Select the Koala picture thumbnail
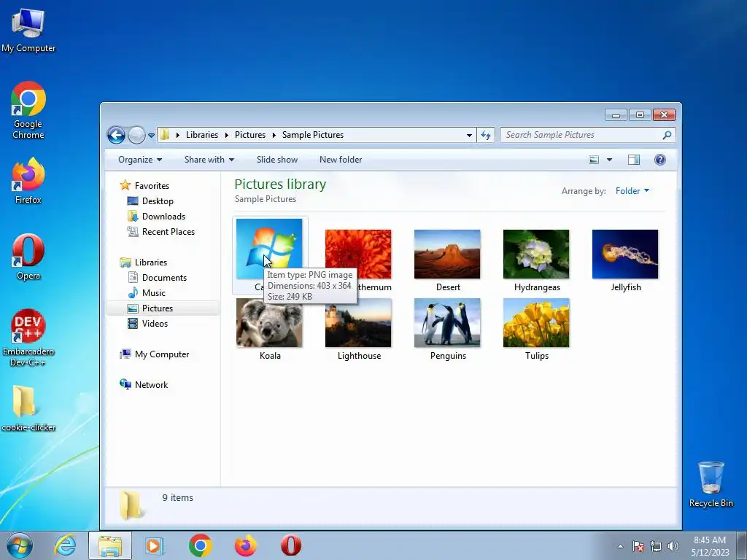Image resolution: width=747 pixels, height=560 pixels. 269,323
